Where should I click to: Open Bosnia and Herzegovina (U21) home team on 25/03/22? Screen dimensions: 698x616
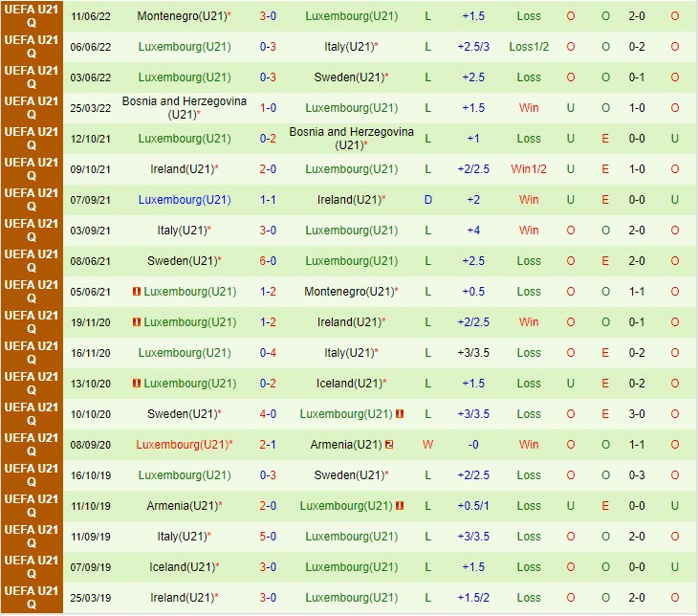tap(184, 108)
